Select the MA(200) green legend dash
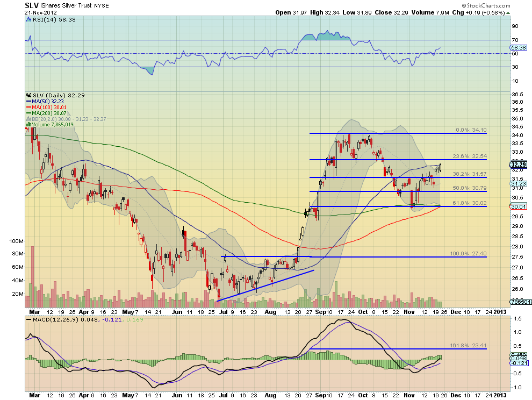Screen dimensions: 532x400 (x=29, y=113)
